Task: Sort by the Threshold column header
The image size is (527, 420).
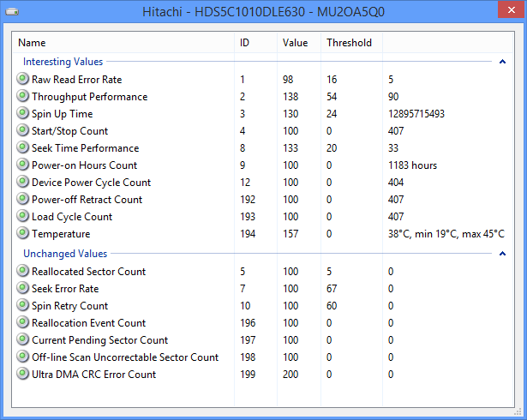Action: 352,43
